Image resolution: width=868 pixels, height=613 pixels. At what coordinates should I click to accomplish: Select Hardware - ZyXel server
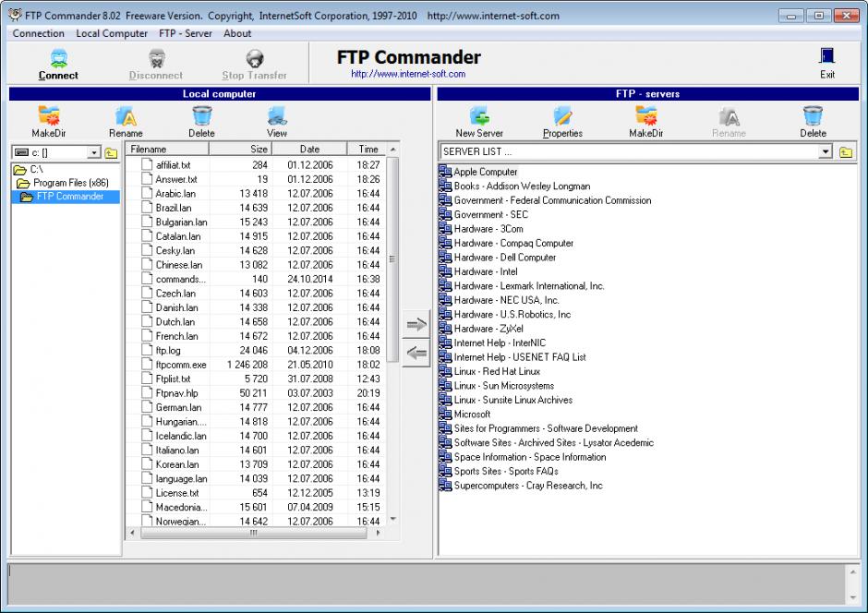[x=488, y=329]
